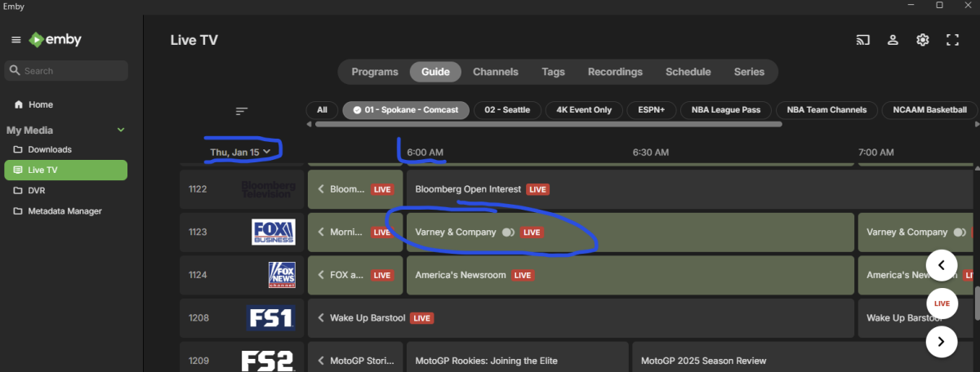
Task: Switch to the Recordings tab
Action: pos(615,72)
